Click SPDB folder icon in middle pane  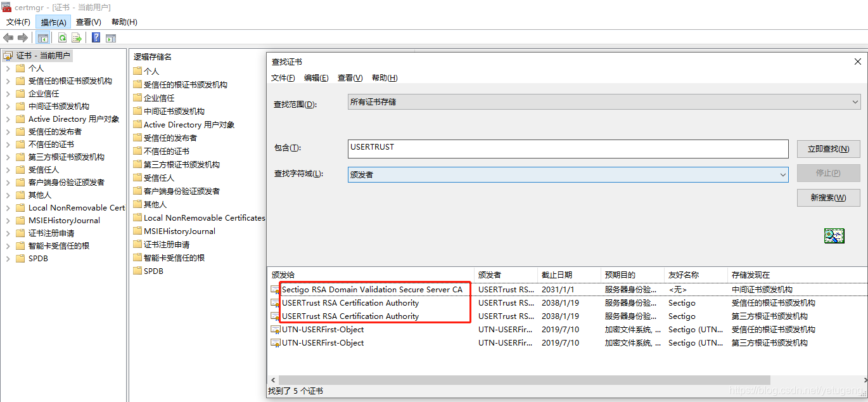[x=137, y=271]
